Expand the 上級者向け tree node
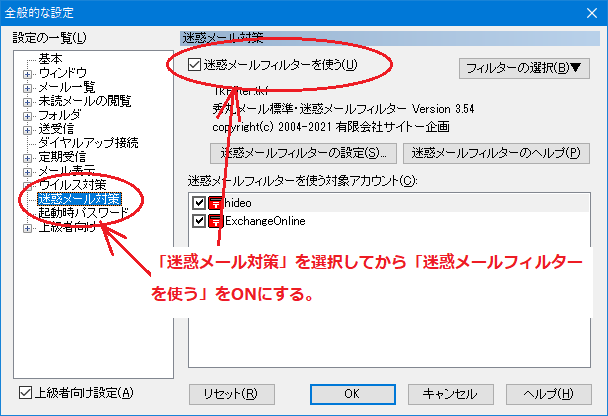The height and width of the screenshot is (416, 608). (x=28, y=228)
